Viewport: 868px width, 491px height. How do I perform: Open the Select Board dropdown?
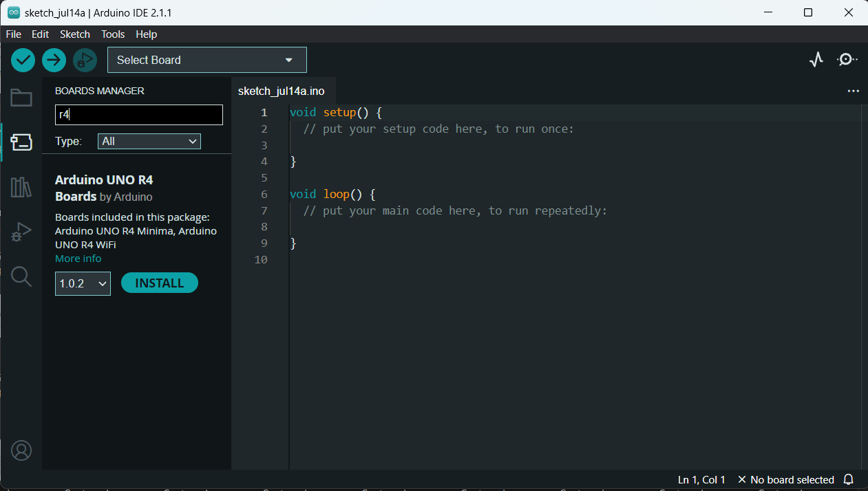pyautogui.click(x=207, y=60)
